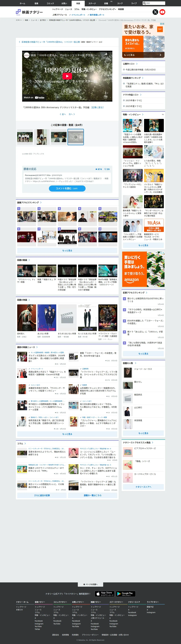Expand ドラマ作品リスト section chevron
Image resolution: width=181 pixels, height=644 pixels.
[141, 95]
